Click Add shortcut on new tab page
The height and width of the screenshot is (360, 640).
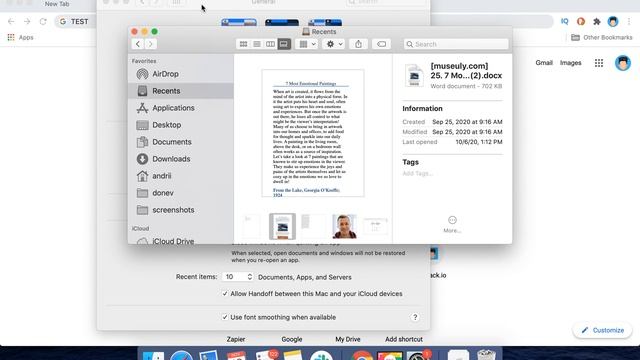pos(404,339)
